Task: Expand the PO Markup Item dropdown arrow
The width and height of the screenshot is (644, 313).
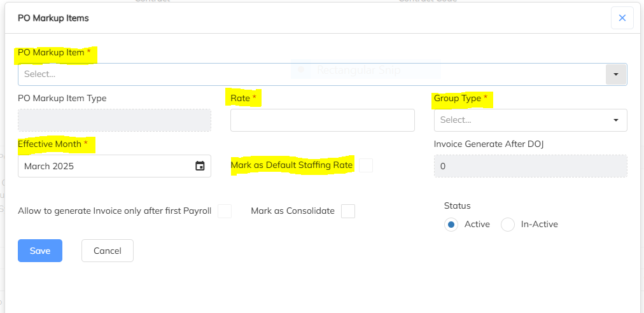Action: click(x=615, y=74)
